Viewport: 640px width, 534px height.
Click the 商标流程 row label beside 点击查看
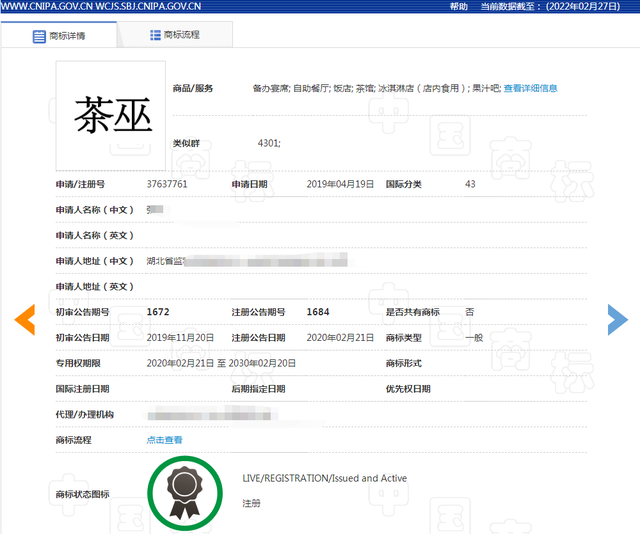tap(73, 440)
